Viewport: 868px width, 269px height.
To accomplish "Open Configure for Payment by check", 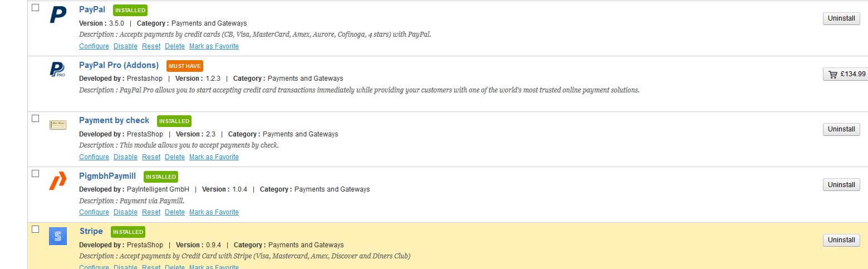I will click(x=94, y=157).
